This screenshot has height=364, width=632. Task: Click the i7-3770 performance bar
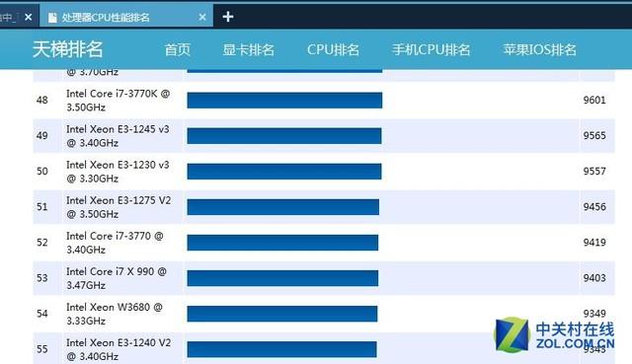(x=282, y=243)
